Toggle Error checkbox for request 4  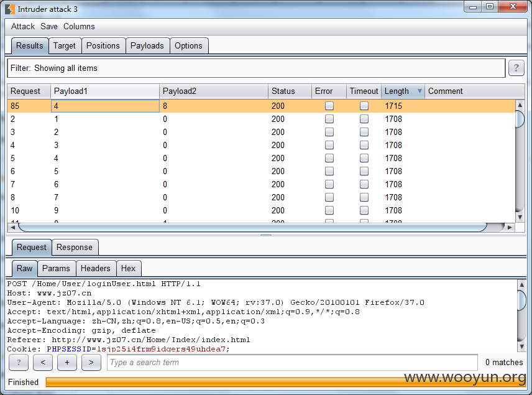click(329, 145)
